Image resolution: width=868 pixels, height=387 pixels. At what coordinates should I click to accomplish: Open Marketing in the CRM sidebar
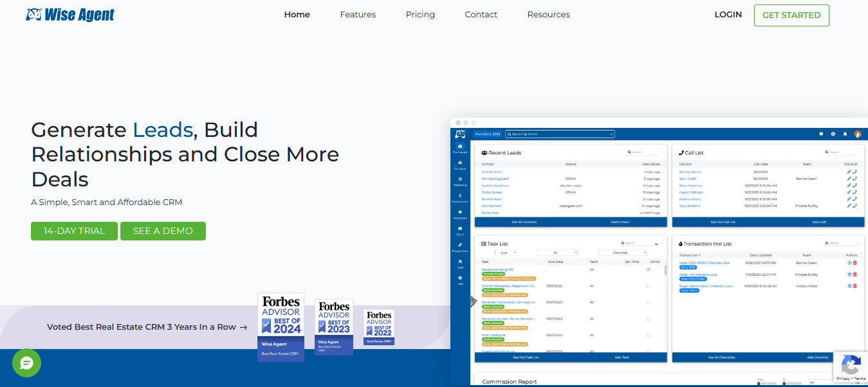[460, 181]
